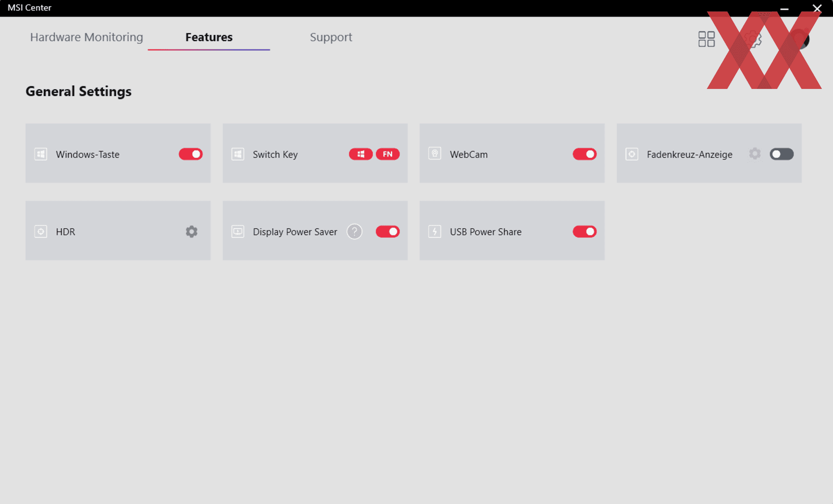833x504 pixels.
Task: Click the HDR label
Action: pyautogui.click(x=66, y=232)
